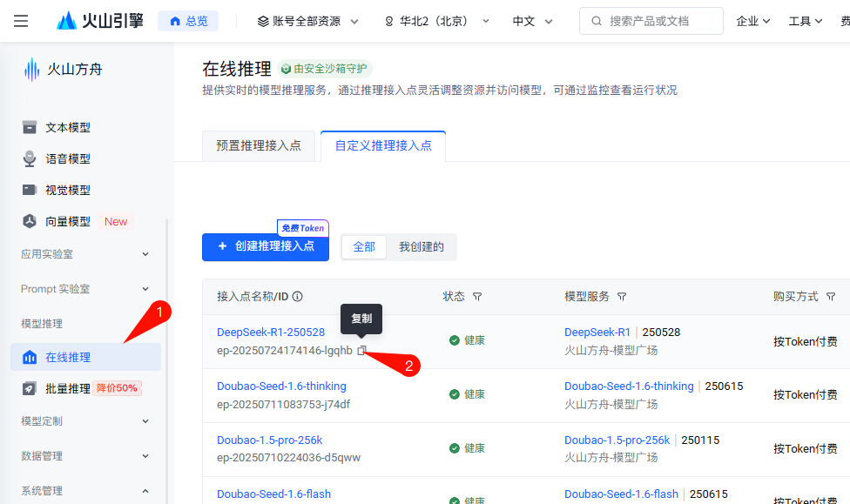Select the 我创建的 filter

tap(422, 247)
